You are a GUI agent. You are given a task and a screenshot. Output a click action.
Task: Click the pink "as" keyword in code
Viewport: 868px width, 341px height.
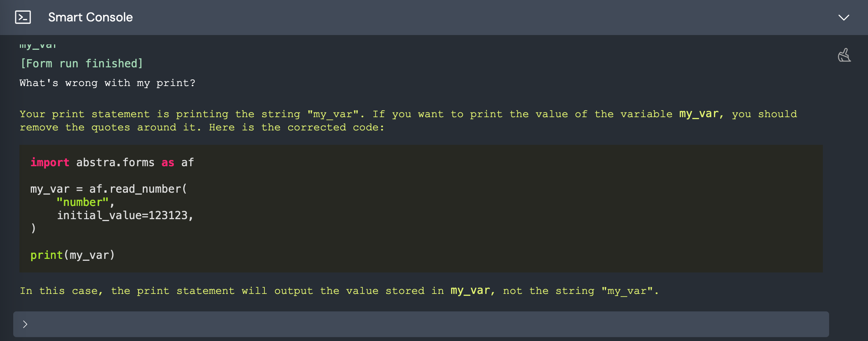point(168,162)
